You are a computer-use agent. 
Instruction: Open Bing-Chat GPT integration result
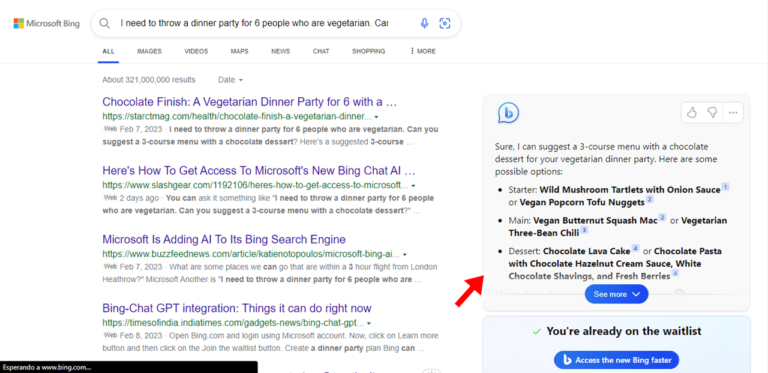pos(237,308)
